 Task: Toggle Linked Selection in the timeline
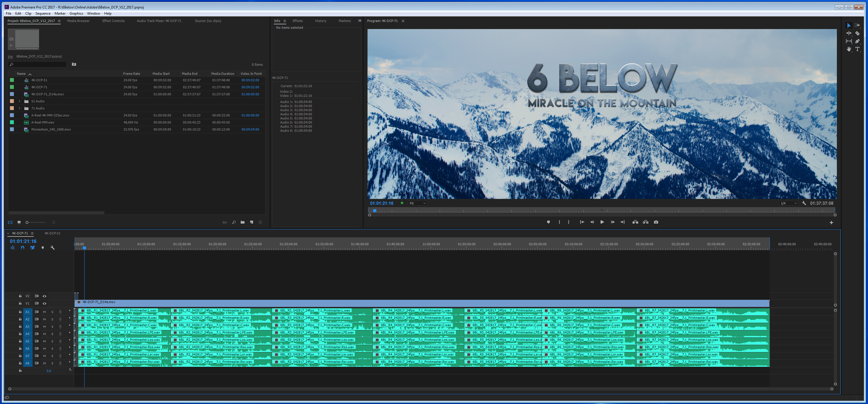point(32,247)
